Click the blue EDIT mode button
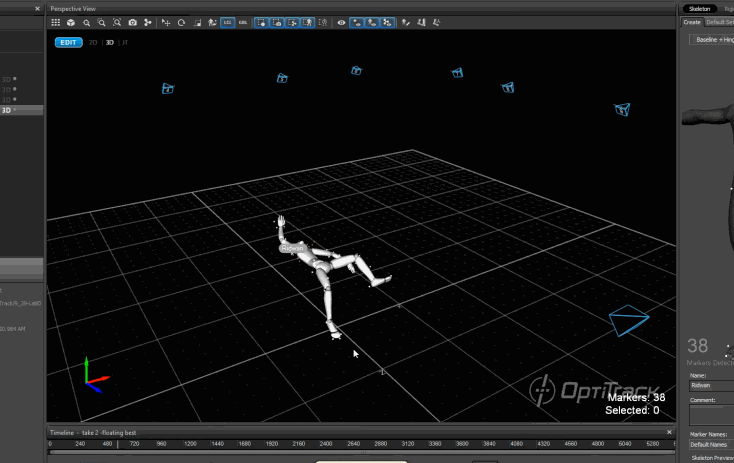734x463 pixels. point(68,43)
